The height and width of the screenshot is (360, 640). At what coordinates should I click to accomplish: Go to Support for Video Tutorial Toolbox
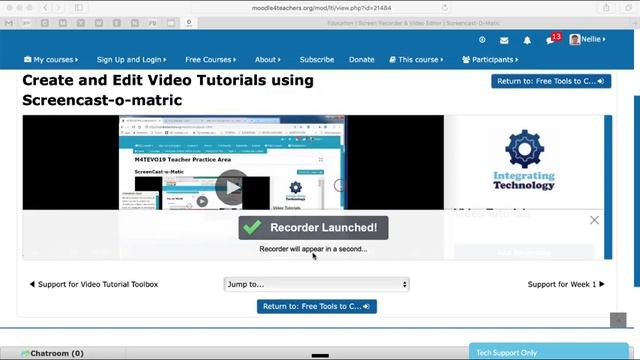[x=94, y=284]
